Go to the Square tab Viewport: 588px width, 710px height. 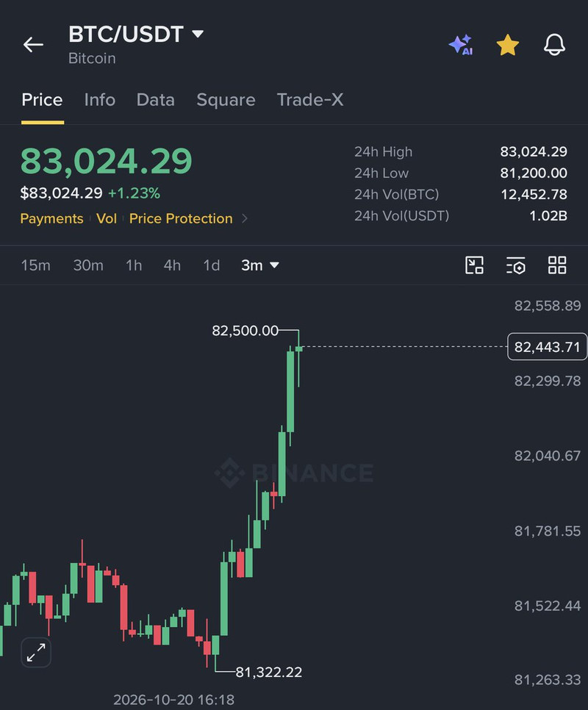point(226,100)
